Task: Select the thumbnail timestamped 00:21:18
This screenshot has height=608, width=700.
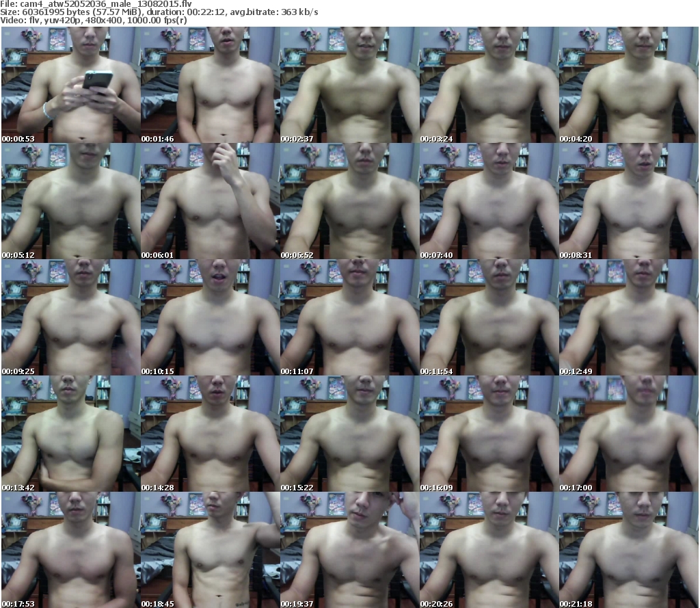Action: 629,550
